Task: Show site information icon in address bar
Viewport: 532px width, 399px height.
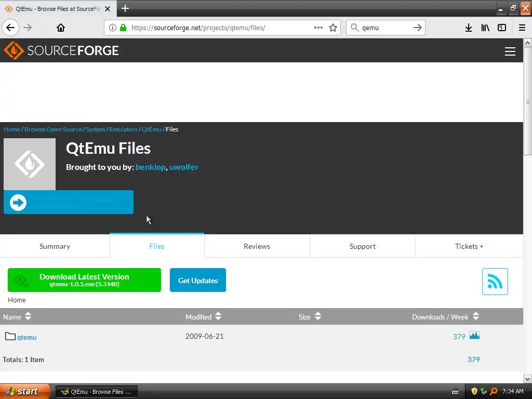Action: pyautogui.click(x=113, y=28)
